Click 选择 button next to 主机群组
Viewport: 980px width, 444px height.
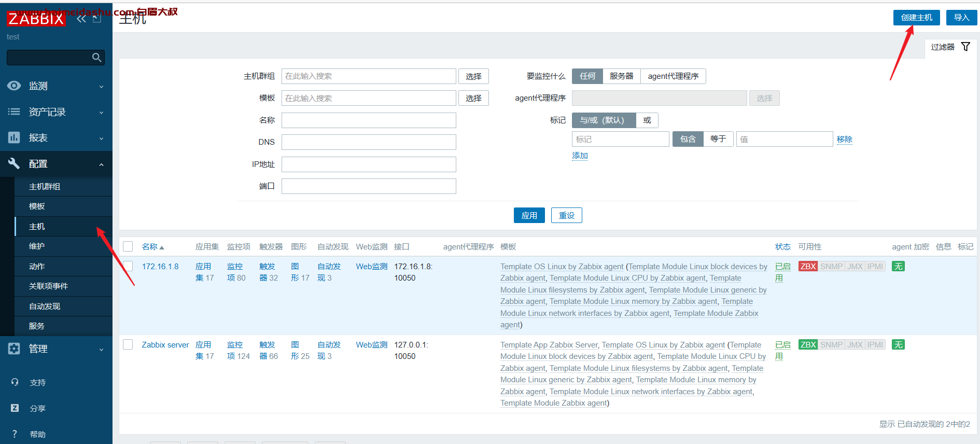point(473,76)
